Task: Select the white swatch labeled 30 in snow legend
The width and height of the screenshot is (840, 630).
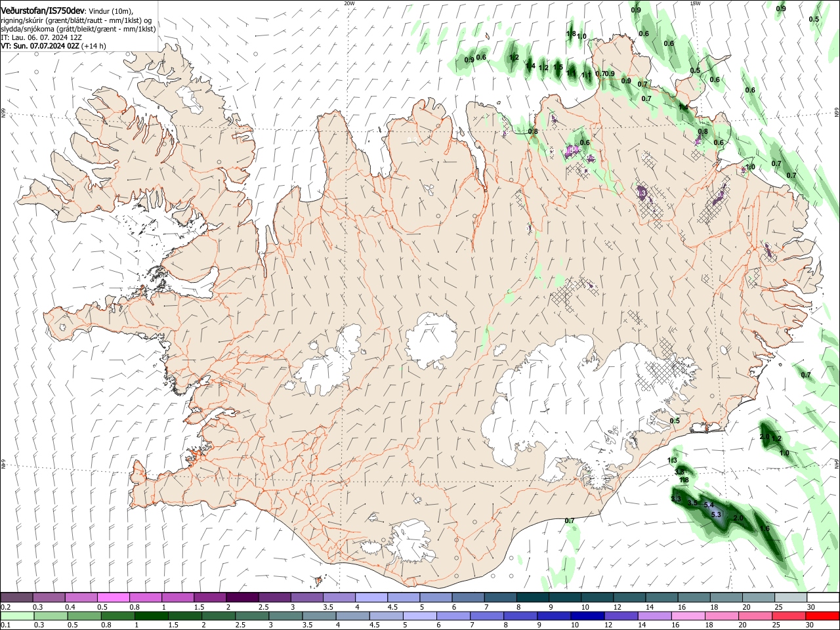Action: [x=822, y=597]
